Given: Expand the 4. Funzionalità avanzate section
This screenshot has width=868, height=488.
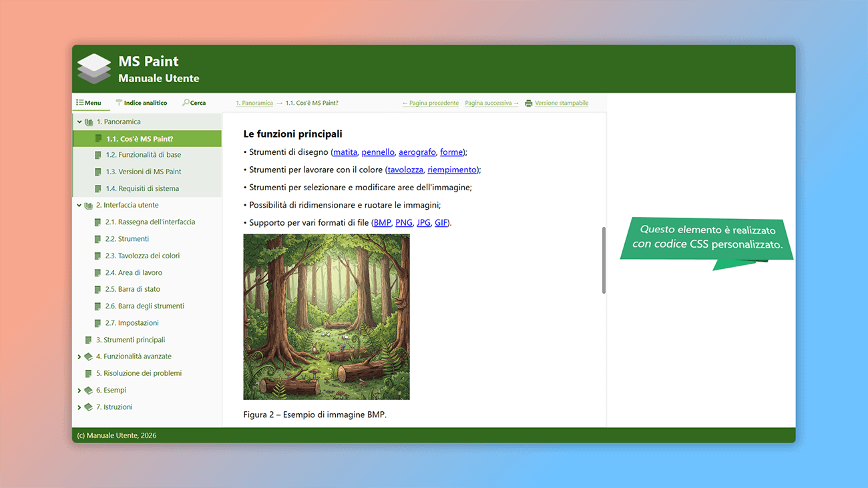Looking at the screenshot, I should pos(79,356).
